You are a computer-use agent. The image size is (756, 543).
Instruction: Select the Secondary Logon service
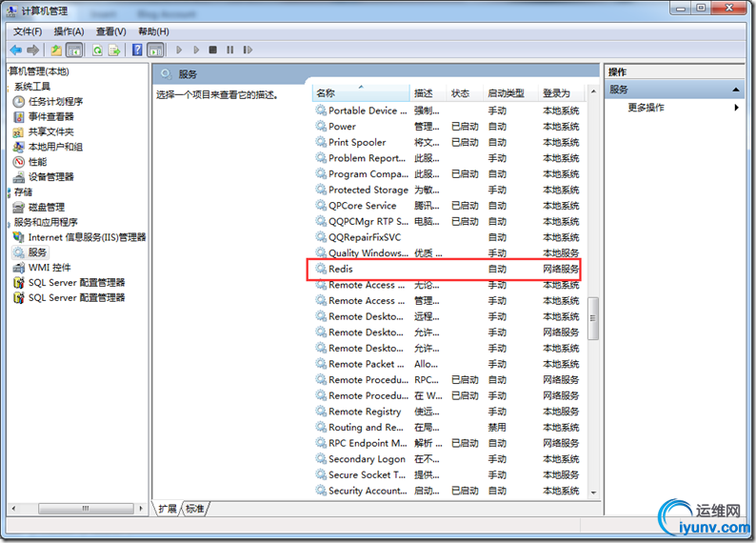447,459
